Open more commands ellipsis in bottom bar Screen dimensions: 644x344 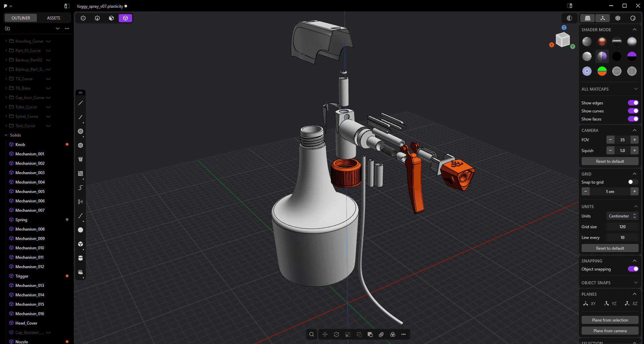click(404, 334)
